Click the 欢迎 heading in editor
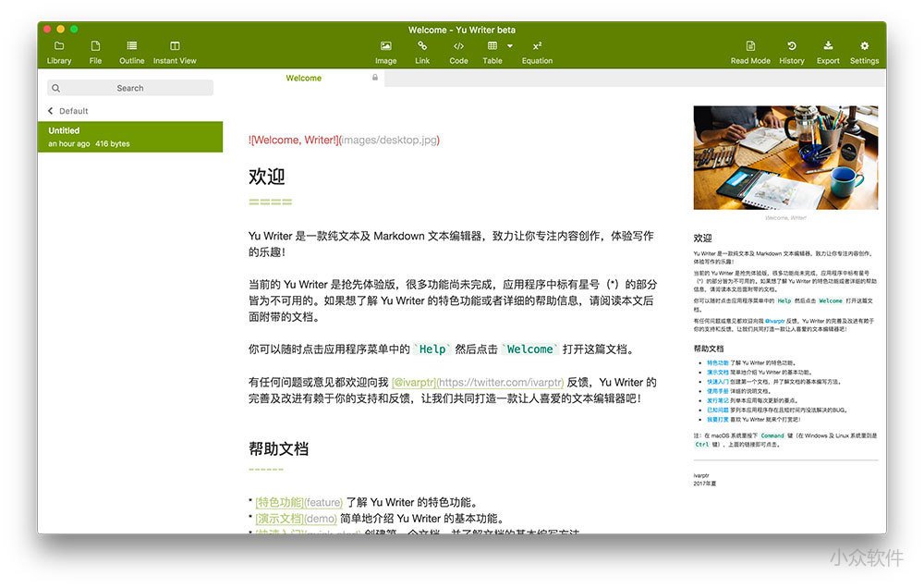924x588 pixels. pos(266,177)
